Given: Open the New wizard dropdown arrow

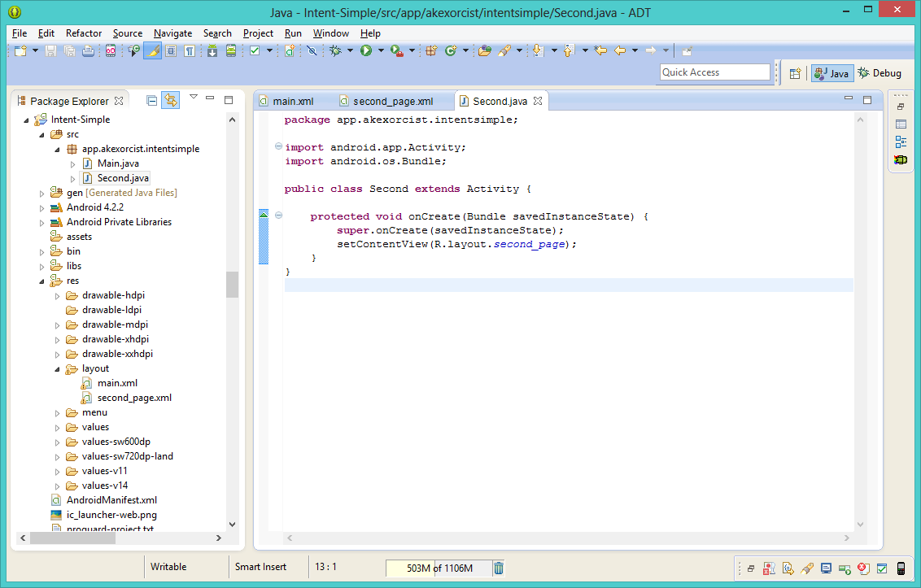Looking at the screenshot, I should (35, 51).
